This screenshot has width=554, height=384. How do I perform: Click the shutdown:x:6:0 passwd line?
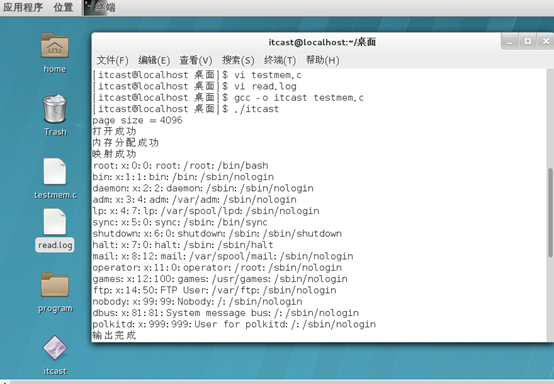[217, 234]
